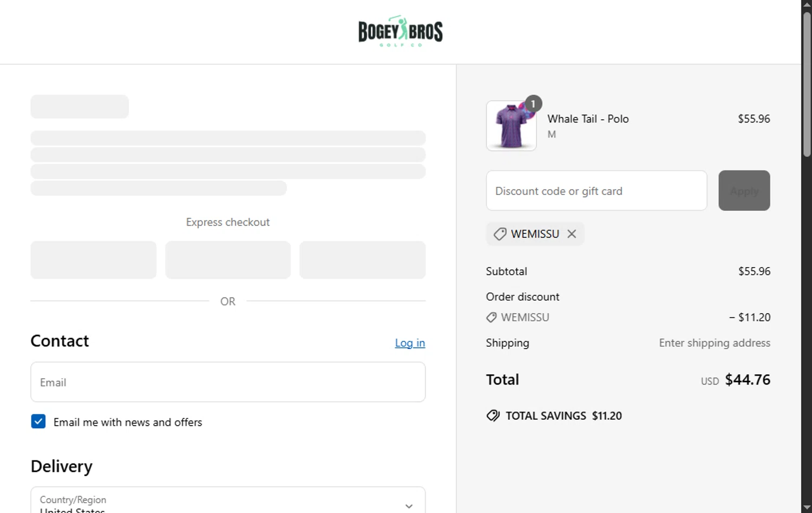The height and width of the screenshot is (513, 812).
Task: Click the scroll up arrow on scrollbar
Action: [807, 4]
